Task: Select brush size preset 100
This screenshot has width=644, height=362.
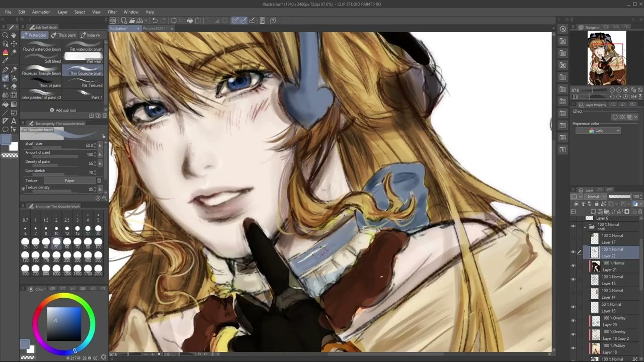Action: pos(98,243)
